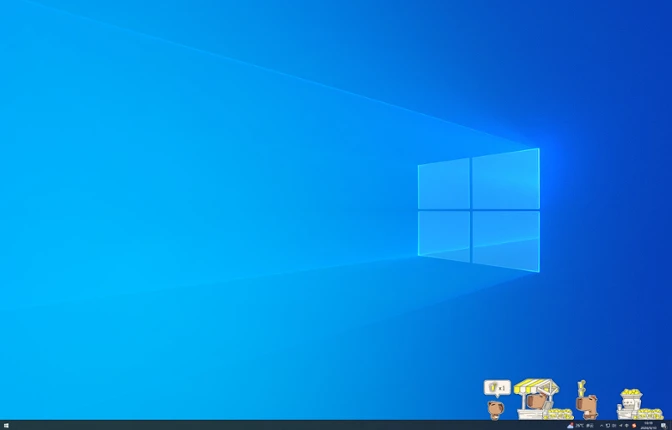The image size is (672, 430).
Task: Click the red Sogou input tray icon
Action: [634, 425]
